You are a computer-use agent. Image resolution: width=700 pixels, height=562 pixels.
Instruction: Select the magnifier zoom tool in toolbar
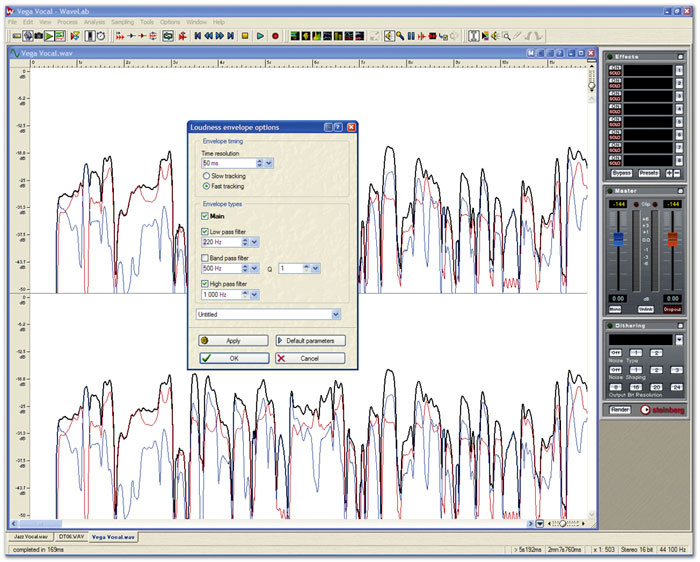click(x=507, y=36)
